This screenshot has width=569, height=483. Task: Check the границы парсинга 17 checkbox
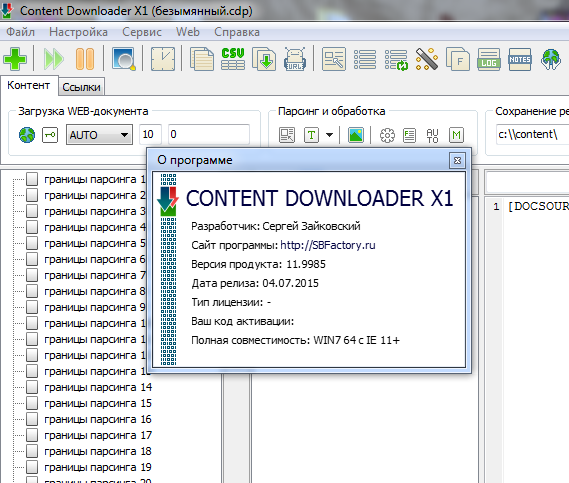point(32,435)
